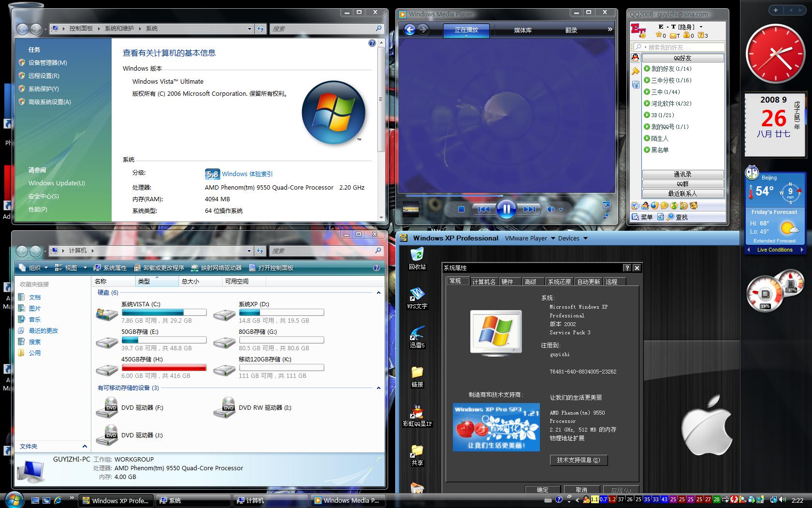Select drive 450GB存储 (H:)
This screenshot has height=508, width=812.
[151, 367]
